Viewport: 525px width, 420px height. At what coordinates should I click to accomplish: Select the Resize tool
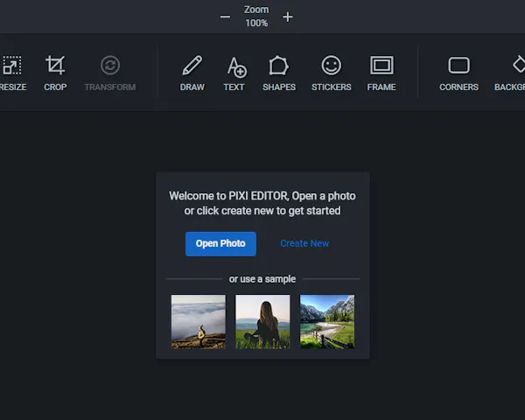(x=13, y=73)
